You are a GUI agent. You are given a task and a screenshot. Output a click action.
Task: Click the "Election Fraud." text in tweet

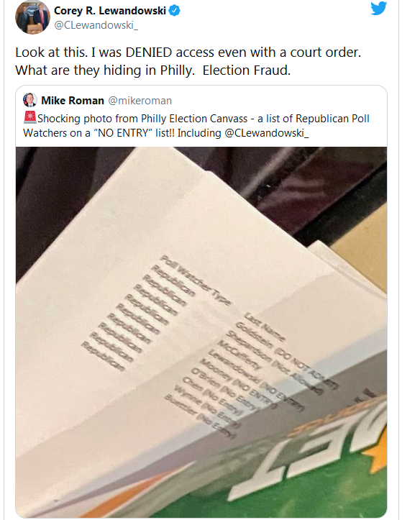click(x=246, y=70)
